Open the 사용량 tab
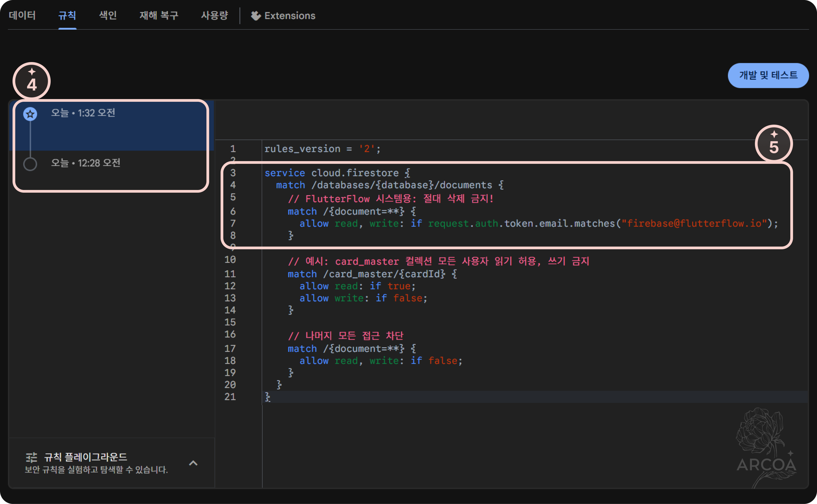Screen dimensions: 817x504 coord(214,15)
